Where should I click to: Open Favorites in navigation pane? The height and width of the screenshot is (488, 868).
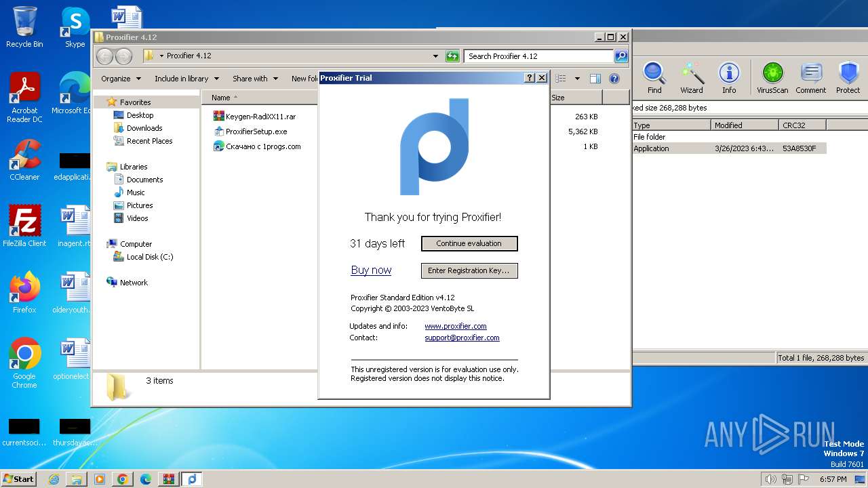point(135,102)
